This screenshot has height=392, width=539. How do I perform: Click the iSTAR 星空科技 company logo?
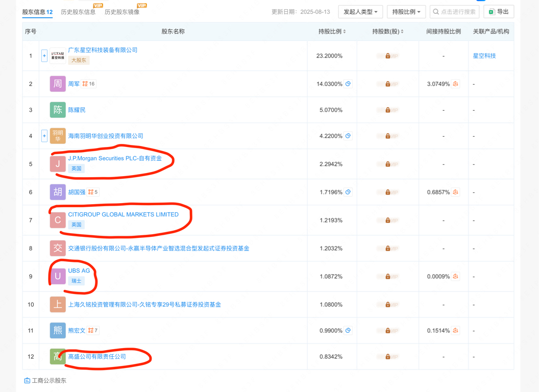pyautogui.click(x=58, y=56)
